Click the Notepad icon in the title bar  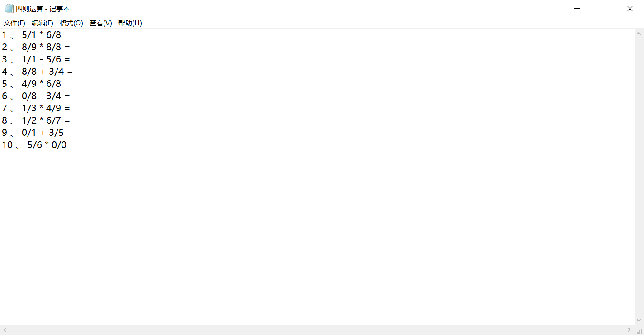[9, 9]
